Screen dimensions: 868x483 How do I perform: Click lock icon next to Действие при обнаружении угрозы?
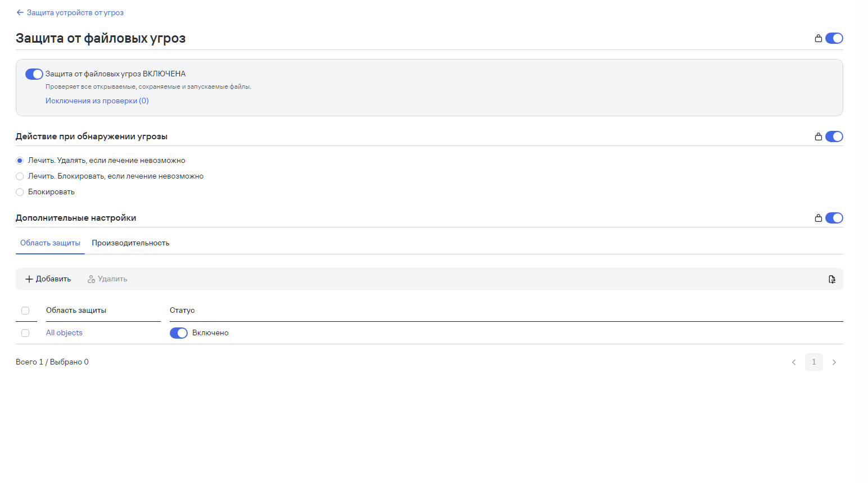819,136
